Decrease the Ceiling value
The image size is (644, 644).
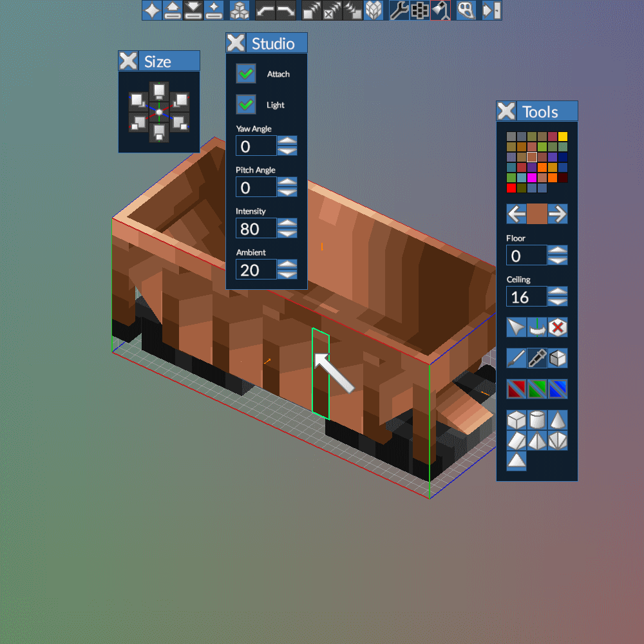click(x=557, y=301)
